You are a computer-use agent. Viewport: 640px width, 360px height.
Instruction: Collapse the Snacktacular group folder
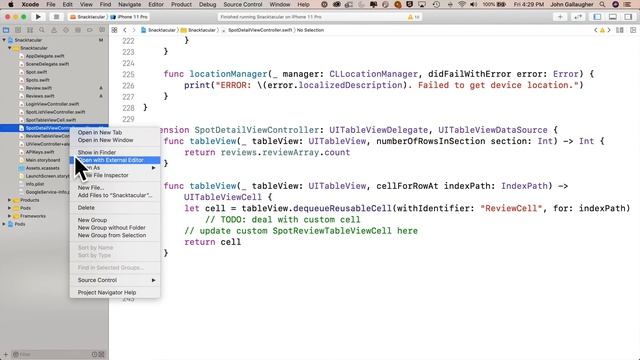(9, 48)
